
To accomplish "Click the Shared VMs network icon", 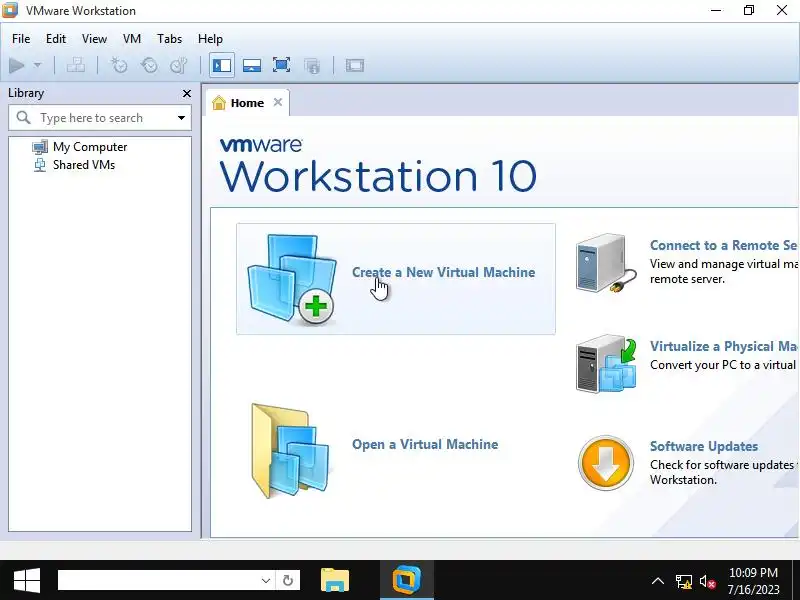I will [40, 165].
